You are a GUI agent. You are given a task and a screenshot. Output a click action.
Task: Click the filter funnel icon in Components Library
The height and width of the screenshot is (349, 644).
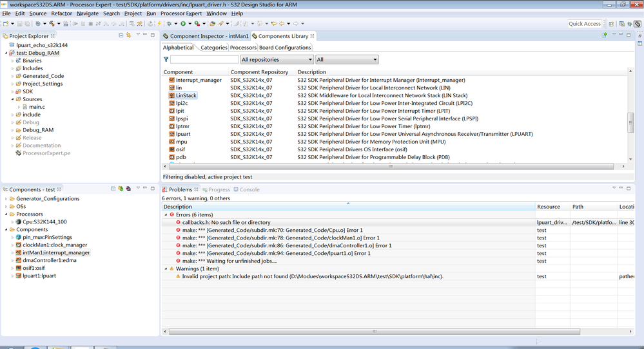coord(166,59)
